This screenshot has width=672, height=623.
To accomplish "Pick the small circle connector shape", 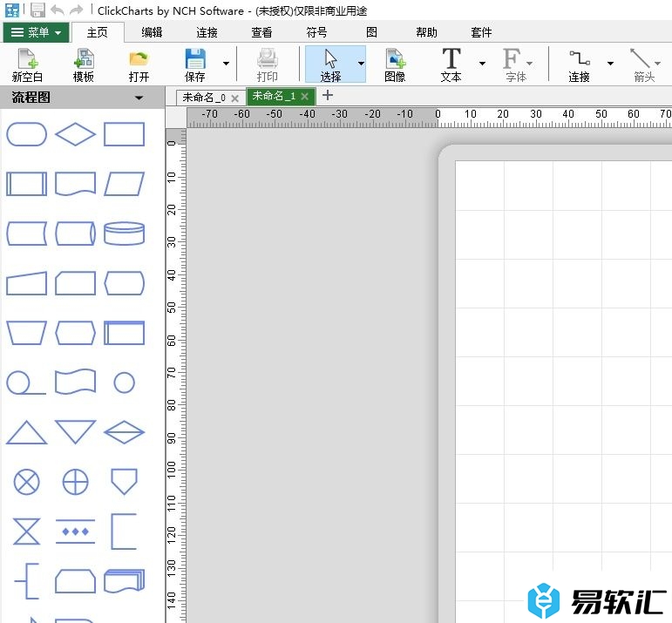I will coord(125,383).
